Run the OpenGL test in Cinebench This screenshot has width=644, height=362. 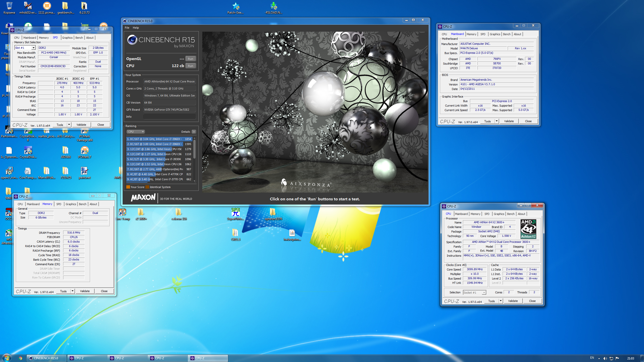(190, 59)
